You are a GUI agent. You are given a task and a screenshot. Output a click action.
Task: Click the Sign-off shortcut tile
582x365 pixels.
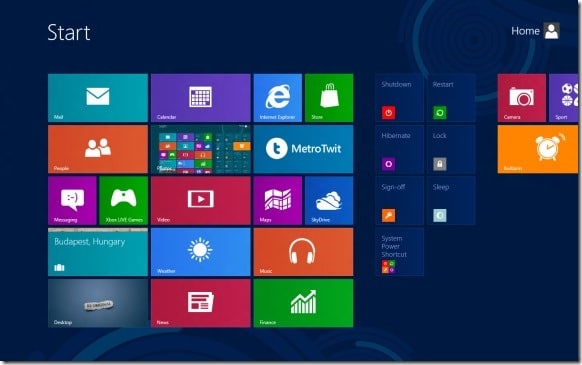tap(399, 201)
